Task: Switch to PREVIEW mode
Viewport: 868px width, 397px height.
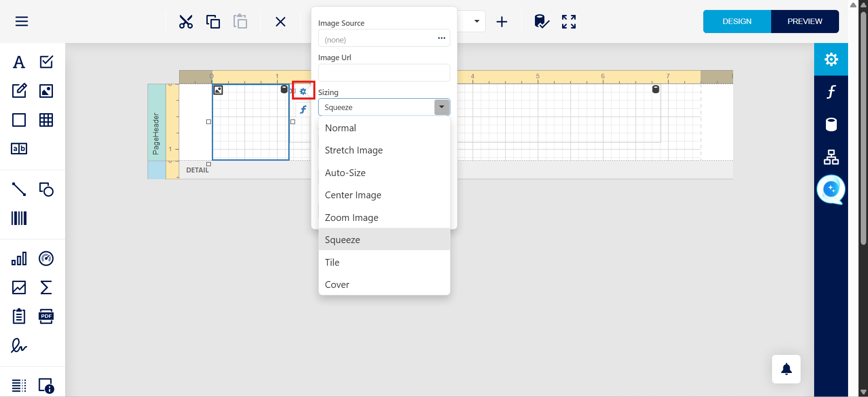Action: coord(805,21)
